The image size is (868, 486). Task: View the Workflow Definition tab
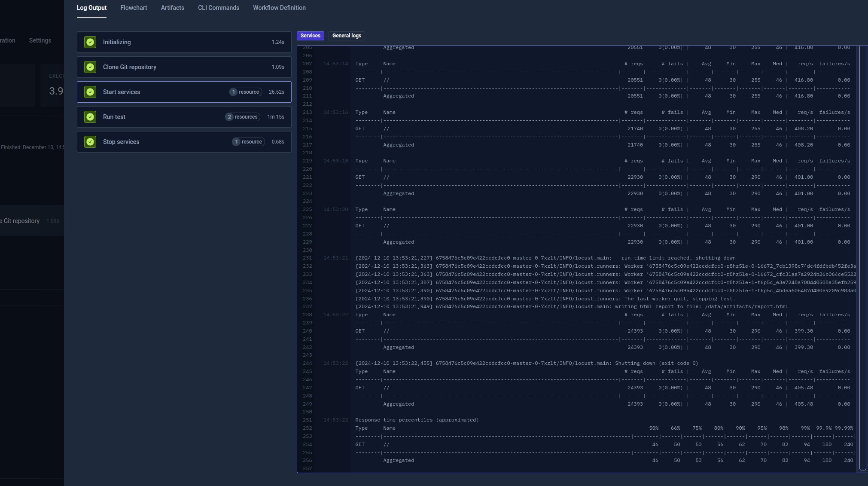(x=279, y=8)
